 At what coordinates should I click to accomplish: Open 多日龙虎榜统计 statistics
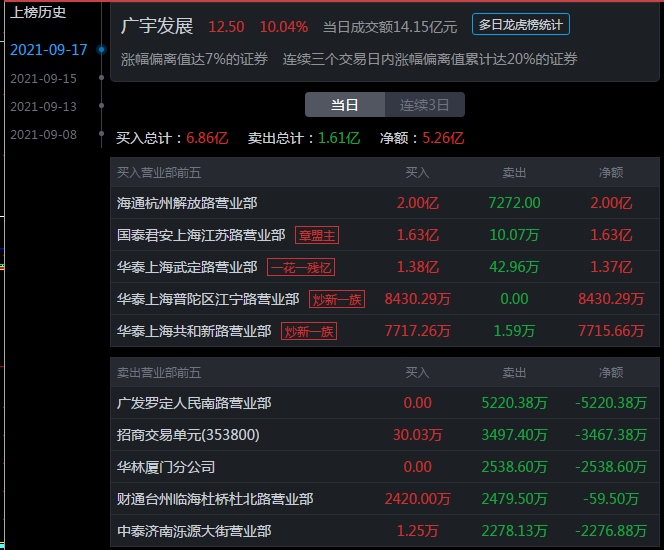(520, 26)
